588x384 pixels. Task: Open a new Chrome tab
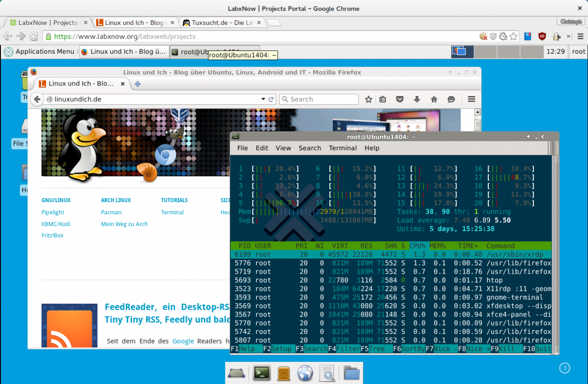coord(274,23)
